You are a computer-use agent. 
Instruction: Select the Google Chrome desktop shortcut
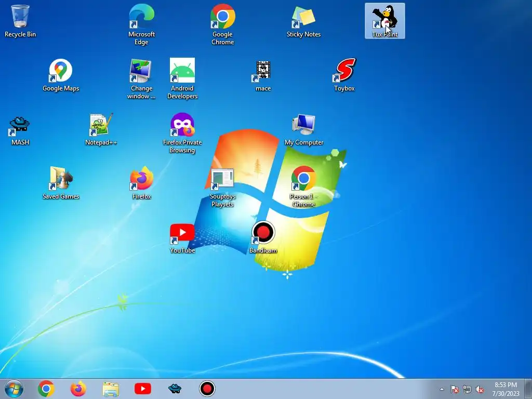click(222, 25)
